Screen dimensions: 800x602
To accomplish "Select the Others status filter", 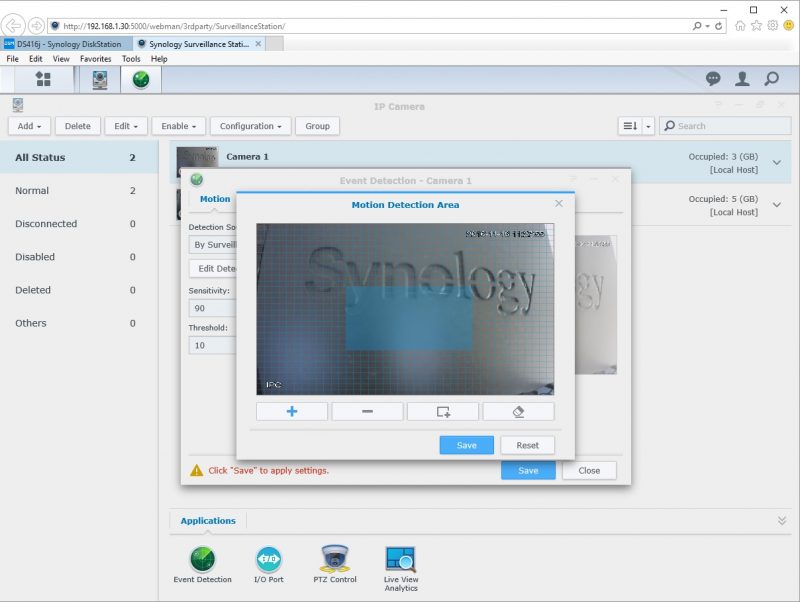I will [x=79, y=323].
